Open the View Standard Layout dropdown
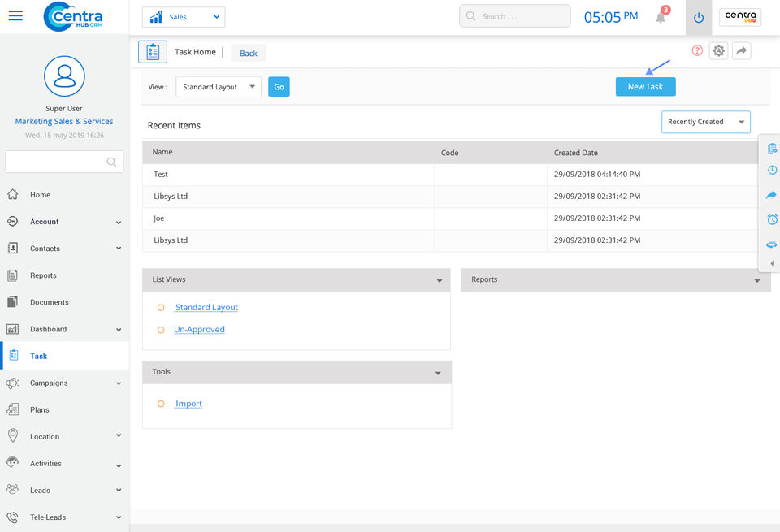This screenshot has width=780, height=532. pos(219,87)
